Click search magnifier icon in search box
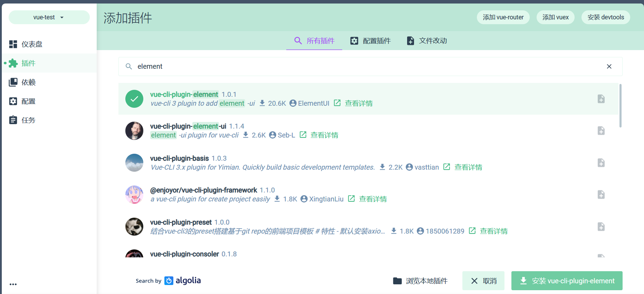Image resolution: width=644 pixels, height=294 pixels. (129, 66)
